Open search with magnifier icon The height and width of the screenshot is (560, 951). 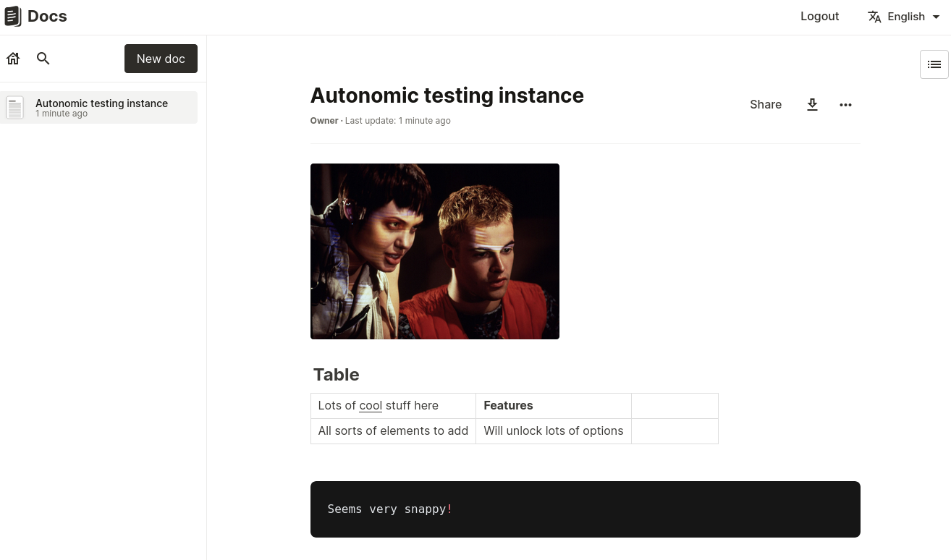click(43, 59)
